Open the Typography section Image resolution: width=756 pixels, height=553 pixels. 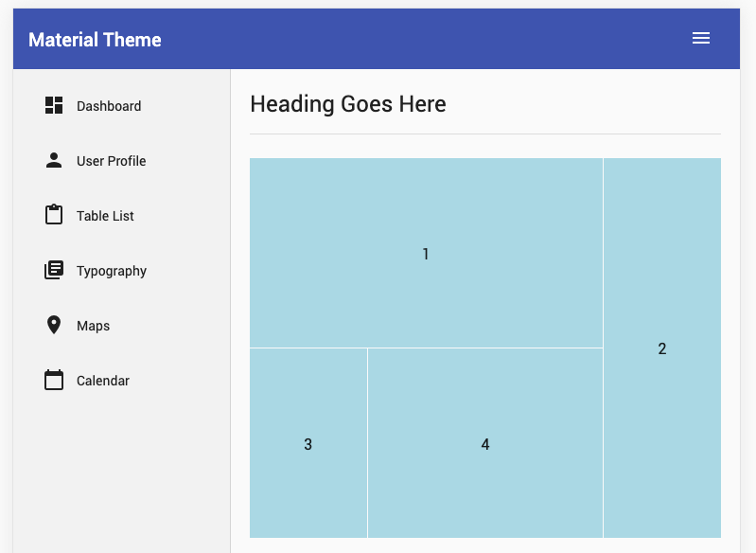pos(112,271)
